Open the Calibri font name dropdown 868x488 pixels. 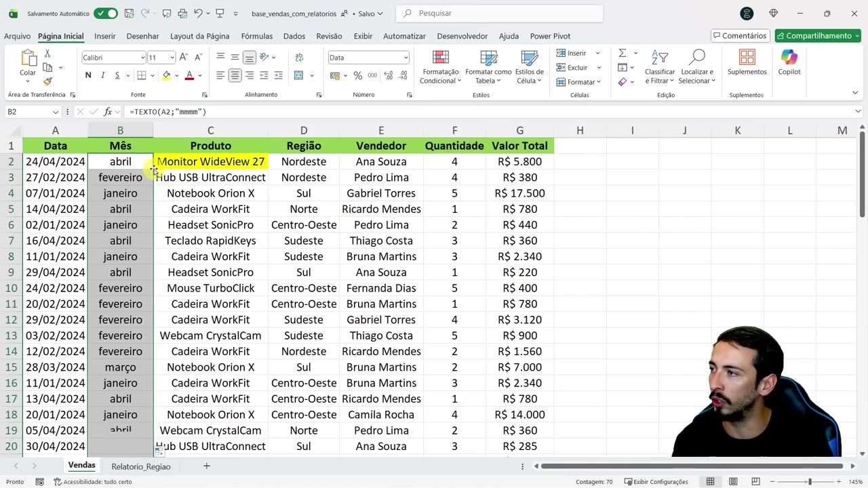click(142, 58)
